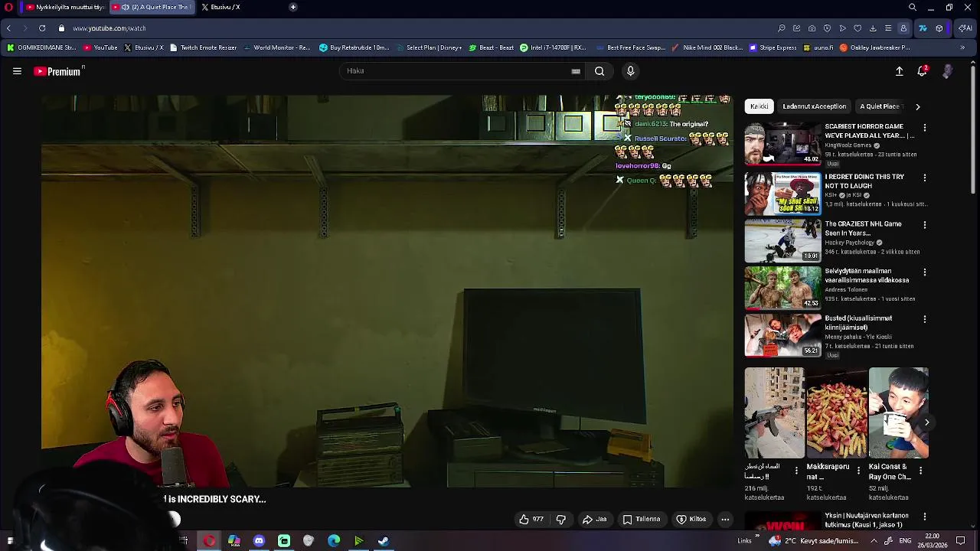Open Steam from the taskbar

[384, 541]
